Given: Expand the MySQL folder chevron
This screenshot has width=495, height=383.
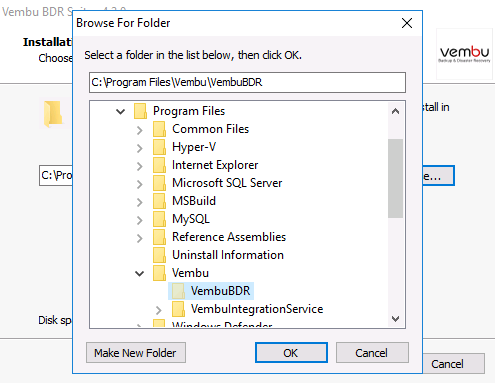Looking at the screenshot, I should click(140, 220).
